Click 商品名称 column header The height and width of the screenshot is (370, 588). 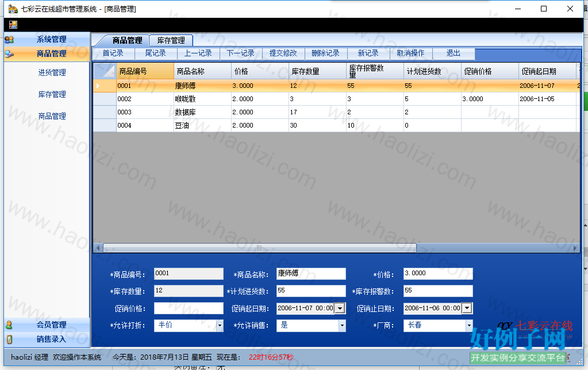(x=202, y=71)
